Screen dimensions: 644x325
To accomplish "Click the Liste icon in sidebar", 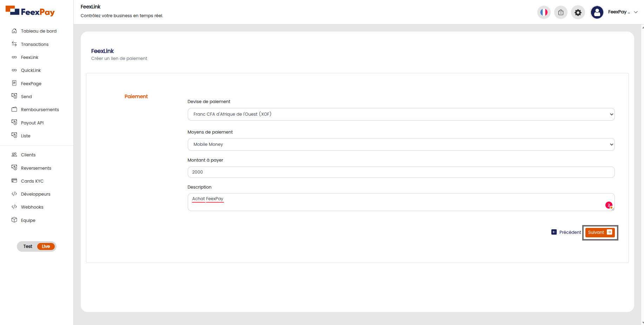I will pyautogui.click(x=14, y=135).
